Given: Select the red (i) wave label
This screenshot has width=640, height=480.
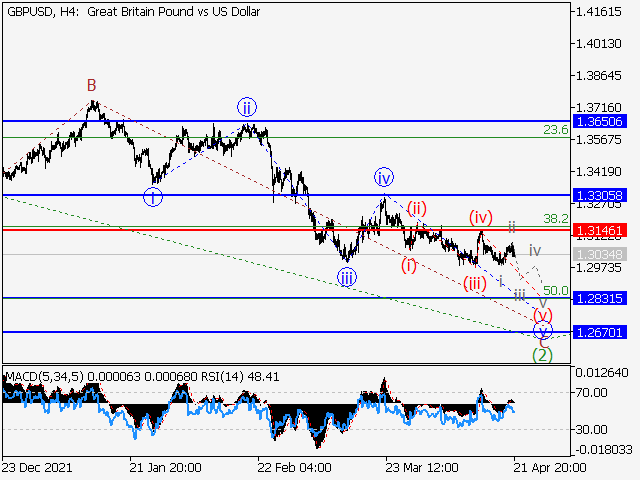Looking at the screenshot, I should 409,265.
